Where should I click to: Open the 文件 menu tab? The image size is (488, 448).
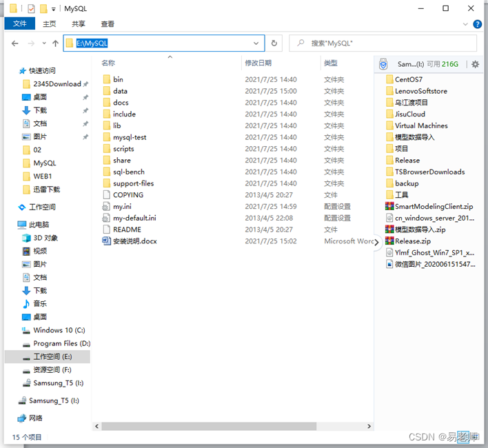coord(19,23)
